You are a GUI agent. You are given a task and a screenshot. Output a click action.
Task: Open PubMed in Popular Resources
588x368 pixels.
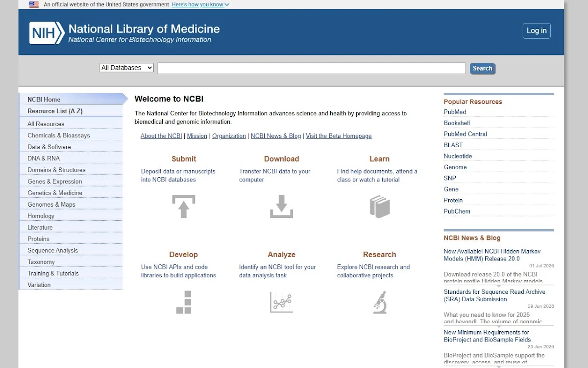(x=455, y=112)
